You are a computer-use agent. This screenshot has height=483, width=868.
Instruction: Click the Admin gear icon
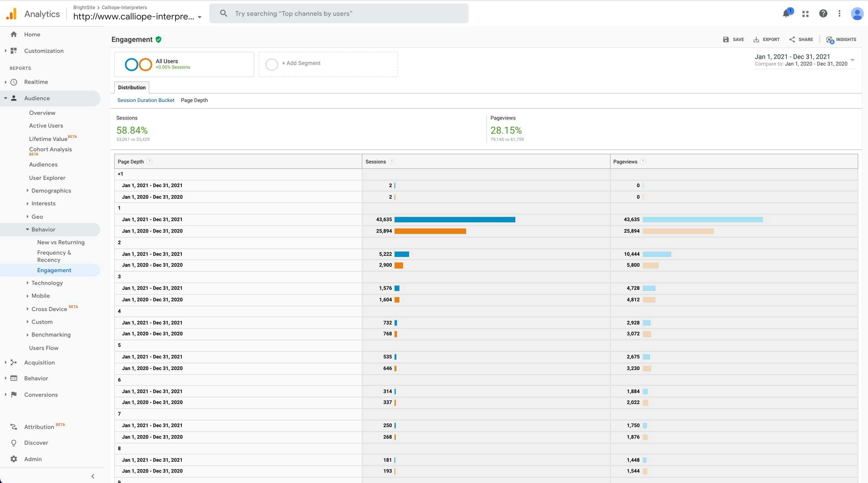pyautogui.click(x=14, y=459)
